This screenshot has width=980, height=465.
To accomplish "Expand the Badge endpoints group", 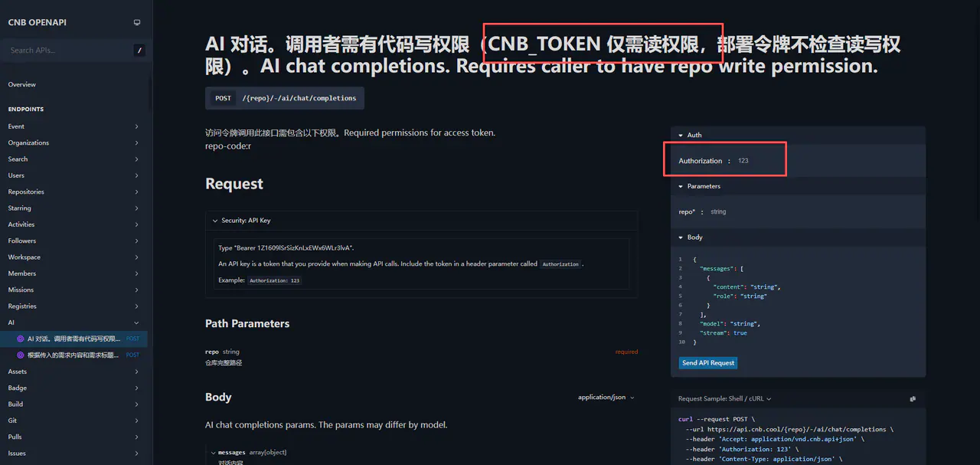I will (x=73, y=388).
